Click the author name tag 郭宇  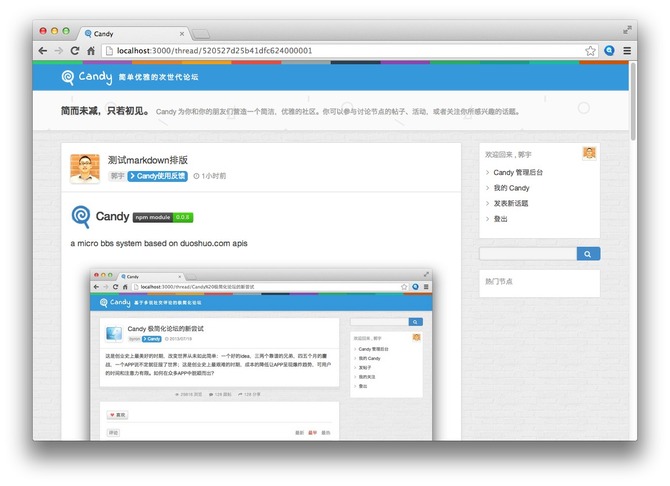click(x=118, y=176)
